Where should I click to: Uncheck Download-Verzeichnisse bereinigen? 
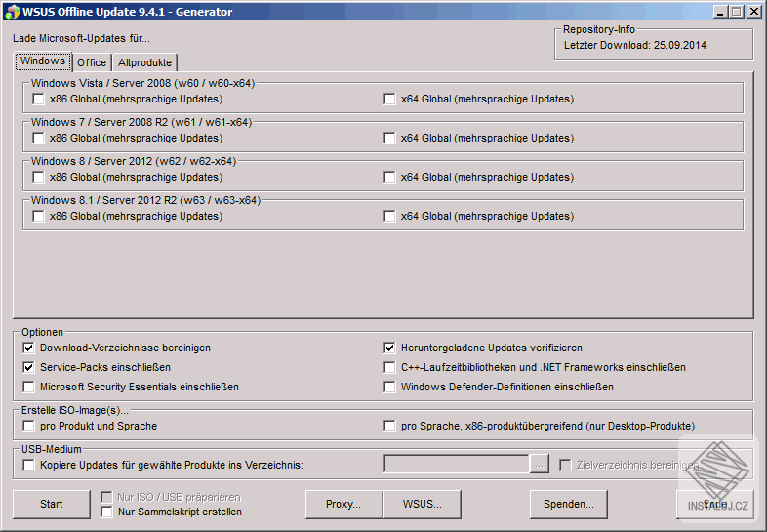tap(29, 348)
